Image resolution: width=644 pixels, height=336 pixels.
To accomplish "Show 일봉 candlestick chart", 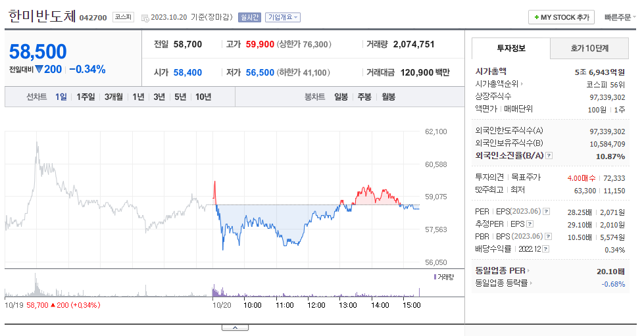I will (x=341, y=97).
